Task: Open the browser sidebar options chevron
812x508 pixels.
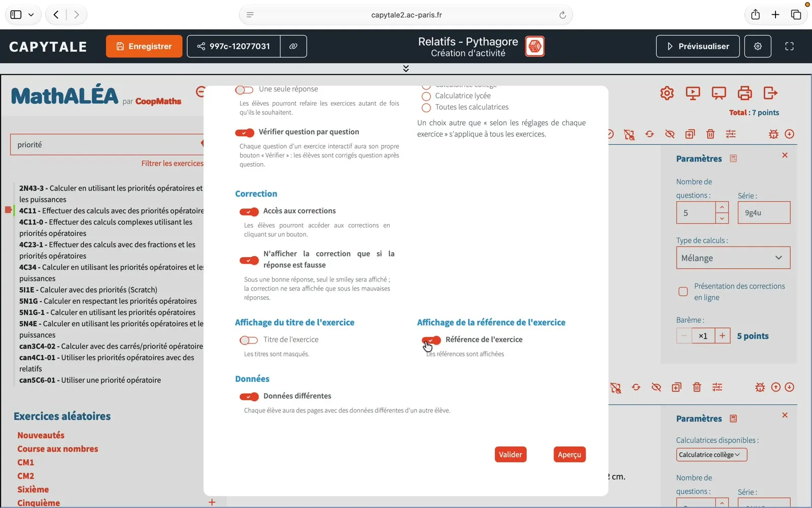Action: pos(31,15)
